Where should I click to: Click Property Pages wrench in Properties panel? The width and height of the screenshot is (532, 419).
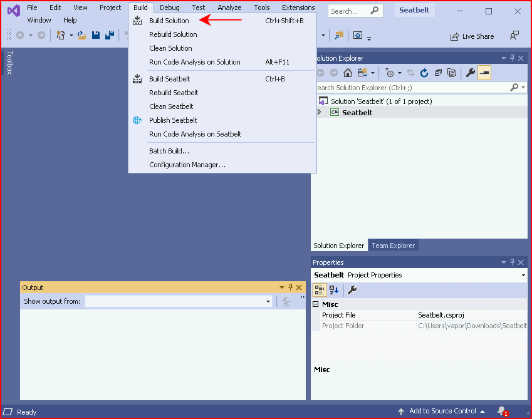click(x=352, y=290)
